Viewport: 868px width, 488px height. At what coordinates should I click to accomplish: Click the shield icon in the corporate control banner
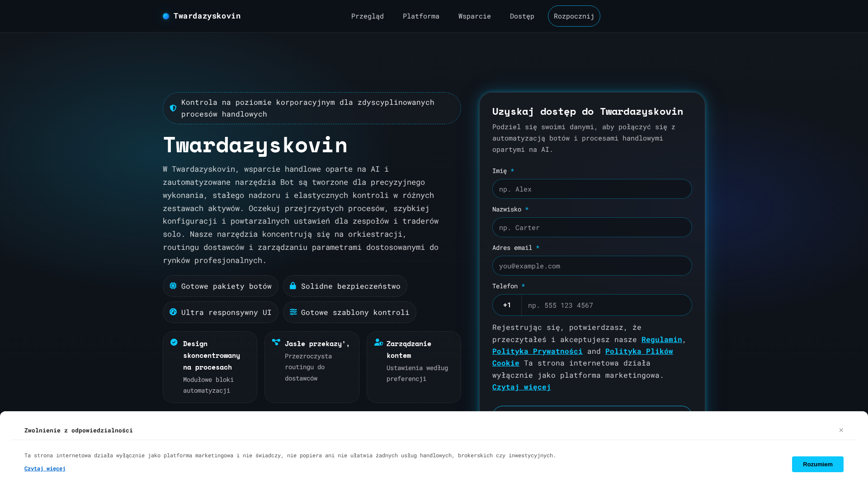pos(173,108)
